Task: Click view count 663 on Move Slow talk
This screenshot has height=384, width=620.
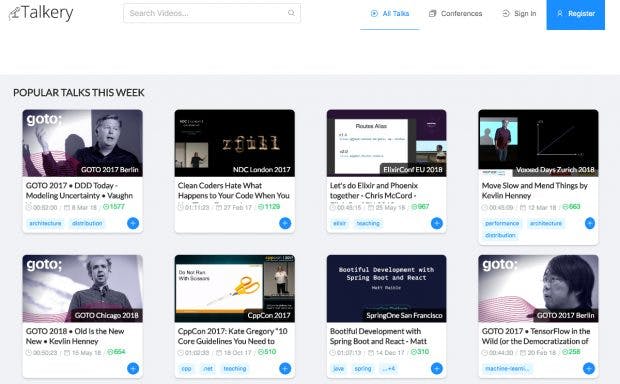Action: point(571,206)
